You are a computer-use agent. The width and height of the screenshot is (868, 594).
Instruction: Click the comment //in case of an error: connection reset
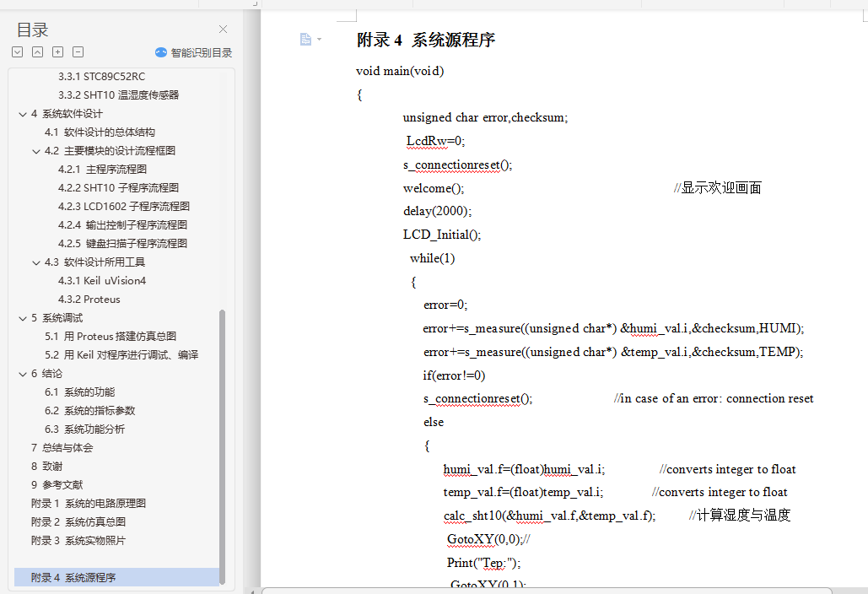pos(714,398)
